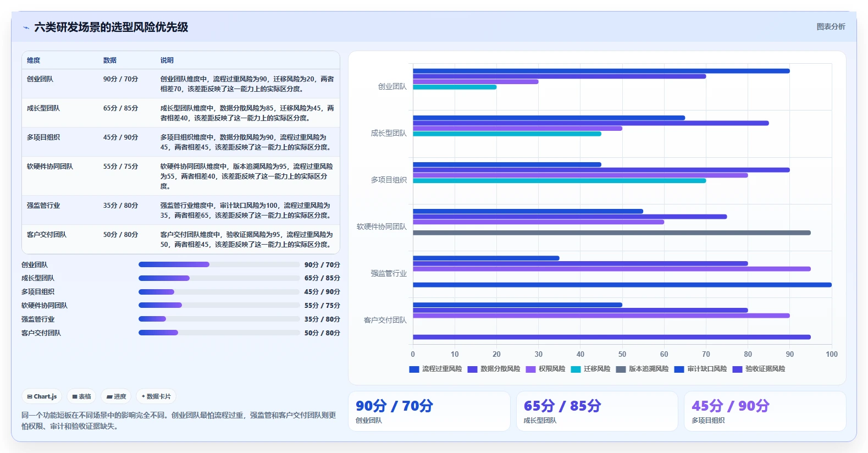This screenshot has width=868, height=453.
Task: Click the x-axis tick label 100
Action: pos(832,354)
